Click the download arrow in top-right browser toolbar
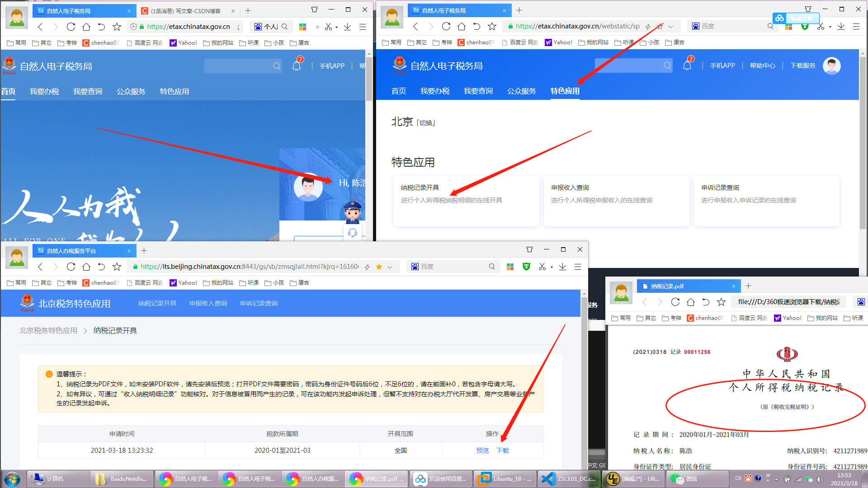 point(841,26)
